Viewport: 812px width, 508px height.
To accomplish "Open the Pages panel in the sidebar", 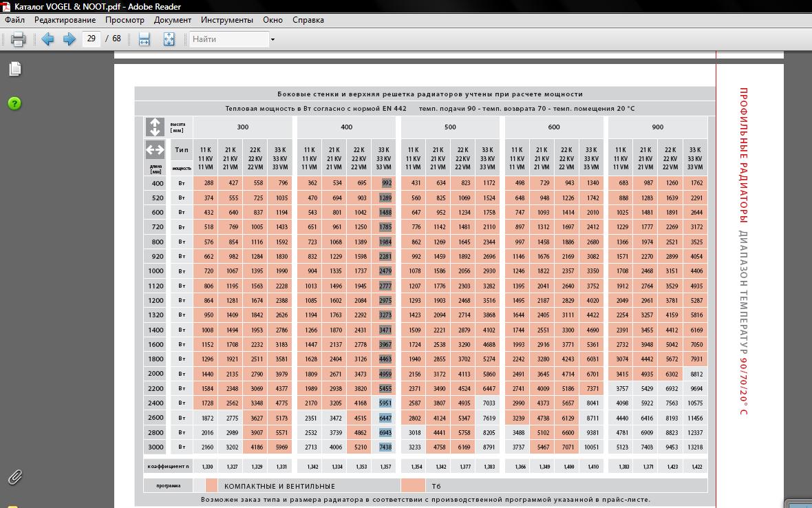I will tap(14, 69).
